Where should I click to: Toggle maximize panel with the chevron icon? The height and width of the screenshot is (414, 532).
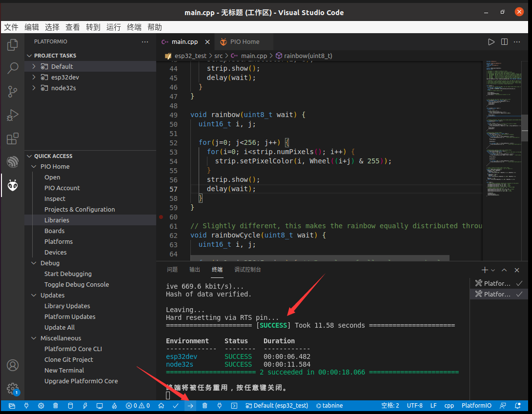pyautogui.click(x=504, y=270)
